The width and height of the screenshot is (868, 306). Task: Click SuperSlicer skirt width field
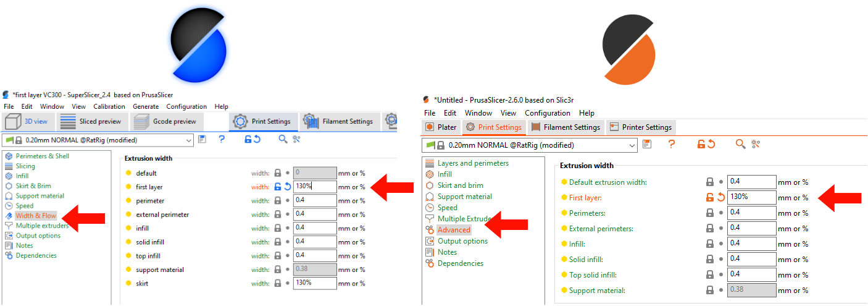click(x=315, y=283)
